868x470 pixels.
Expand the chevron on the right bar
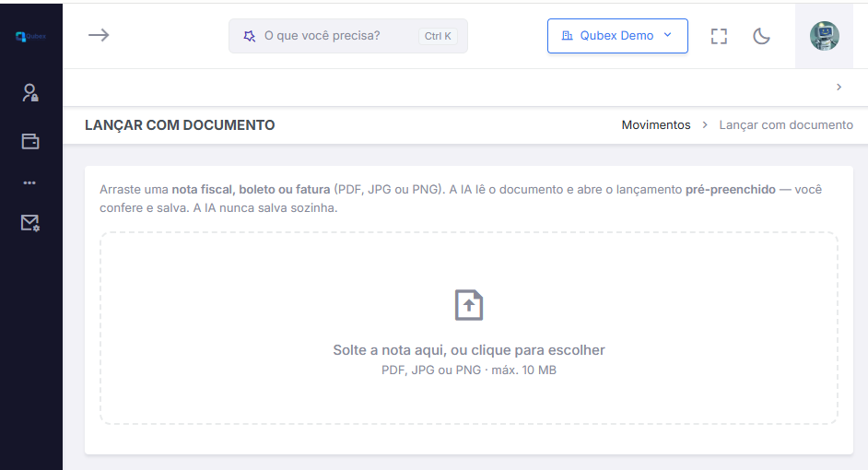point(839,87)
